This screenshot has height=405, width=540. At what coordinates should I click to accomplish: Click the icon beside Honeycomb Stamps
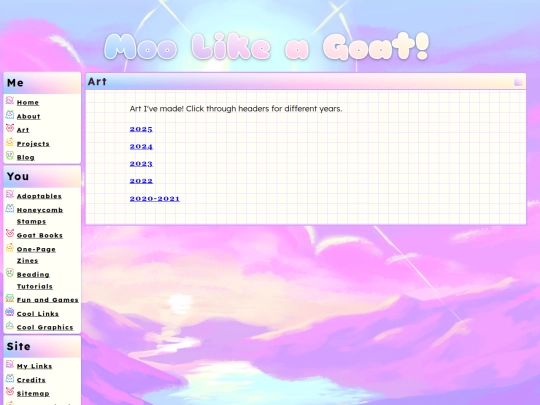(10, 208)
